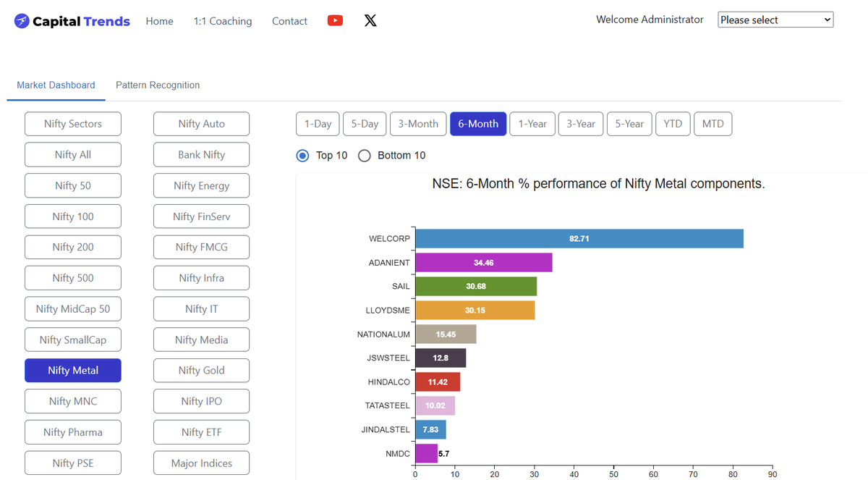Click the WELCORP axis label

point(389,239)
